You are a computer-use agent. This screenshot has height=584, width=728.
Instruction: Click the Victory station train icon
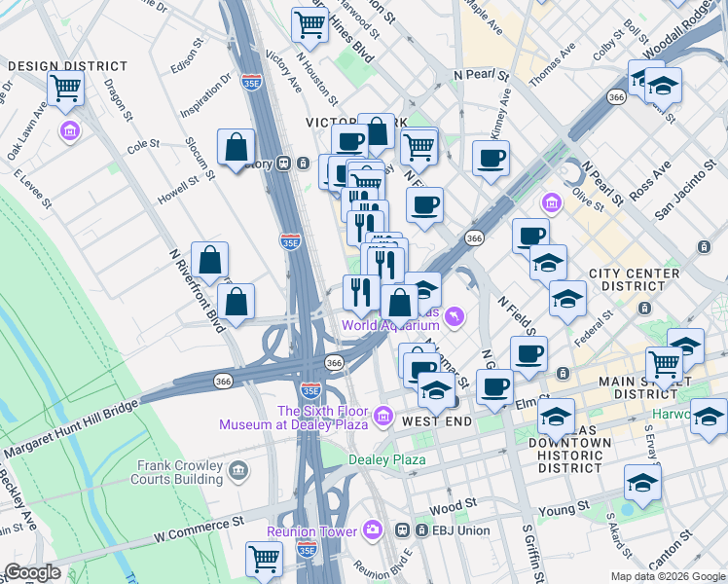tap(283, 164)
